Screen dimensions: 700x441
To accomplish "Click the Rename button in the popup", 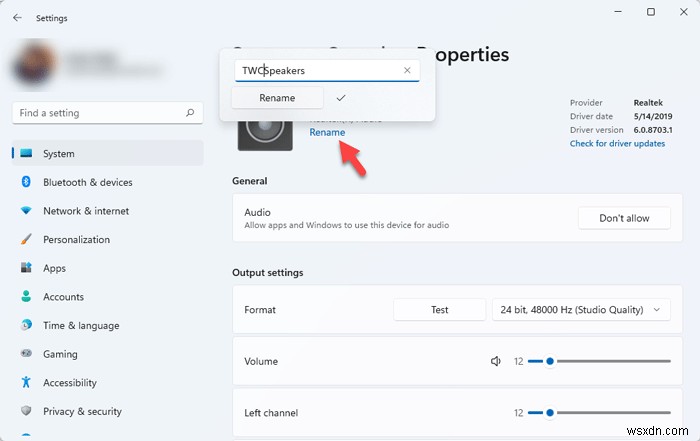I will click(x=277, y=98).
